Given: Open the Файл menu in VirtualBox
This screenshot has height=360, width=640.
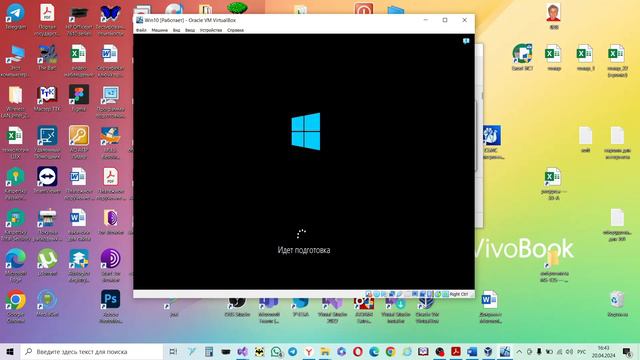Looking at the screenshot, I should tap(141, 30).
